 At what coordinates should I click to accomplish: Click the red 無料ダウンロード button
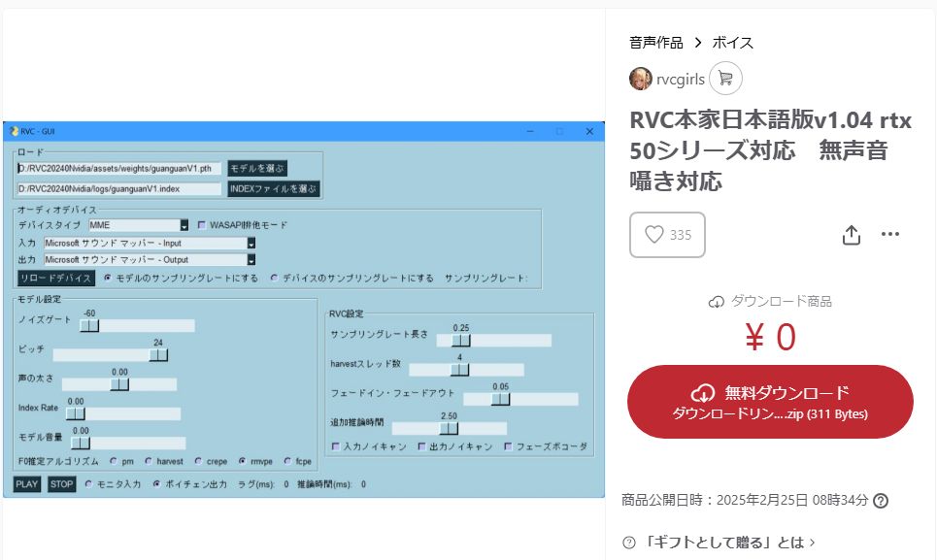[x=770, y=402]
